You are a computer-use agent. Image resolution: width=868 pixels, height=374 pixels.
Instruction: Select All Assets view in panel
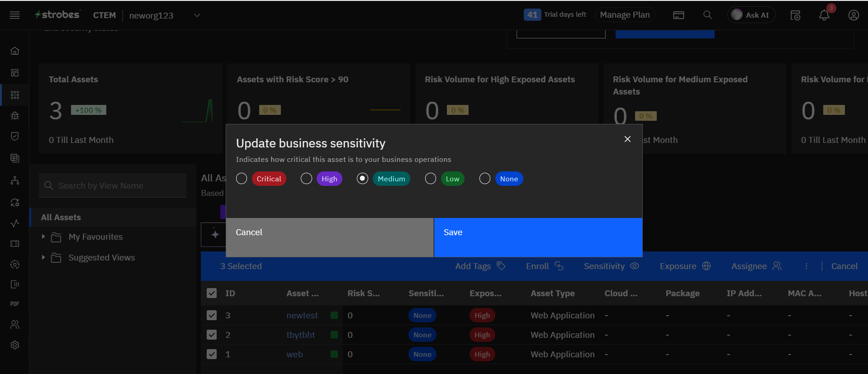pos(61,218)
